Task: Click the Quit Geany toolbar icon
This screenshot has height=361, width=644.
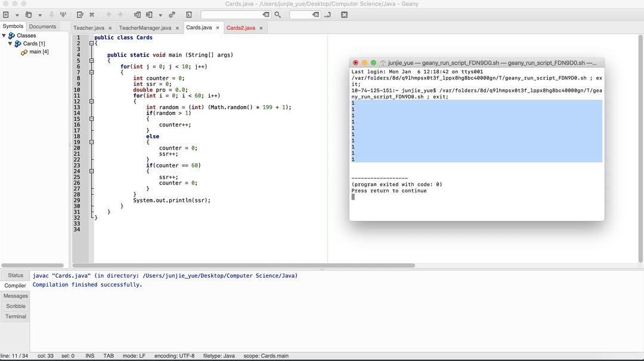Action: point(344,15)
